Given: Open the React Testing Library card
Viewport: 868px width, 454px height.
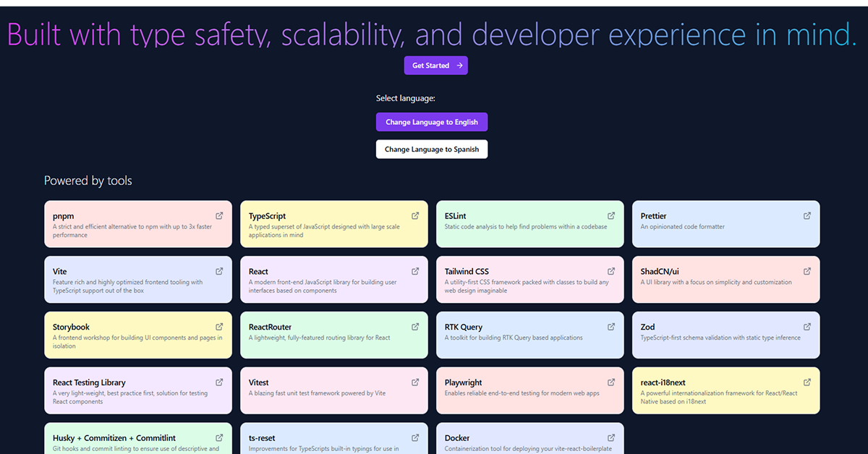Looking at the screenshot, I should click(137, 390).
